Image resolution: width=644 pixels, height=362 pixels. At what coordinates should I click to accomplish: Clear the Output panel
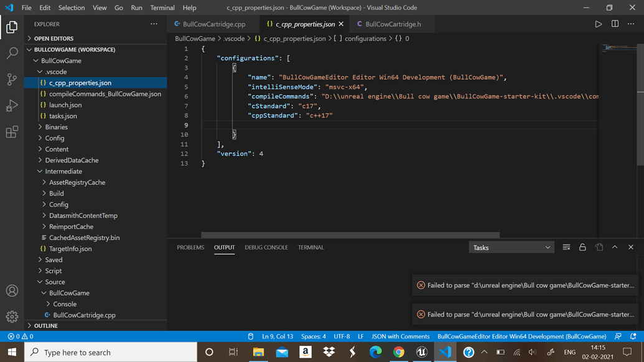pyautogui.click(x=566, y=247)
